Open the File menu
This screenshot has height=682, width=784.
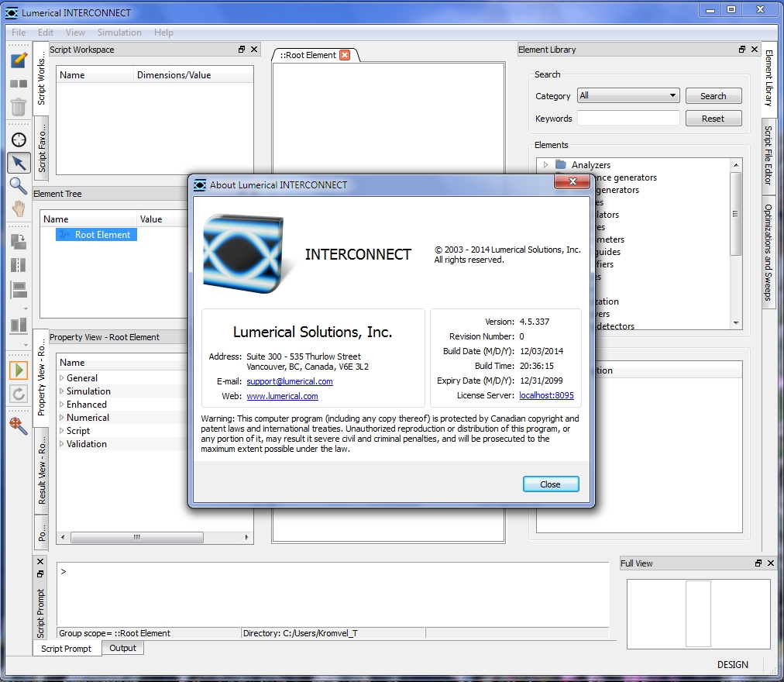coord(19,32)
